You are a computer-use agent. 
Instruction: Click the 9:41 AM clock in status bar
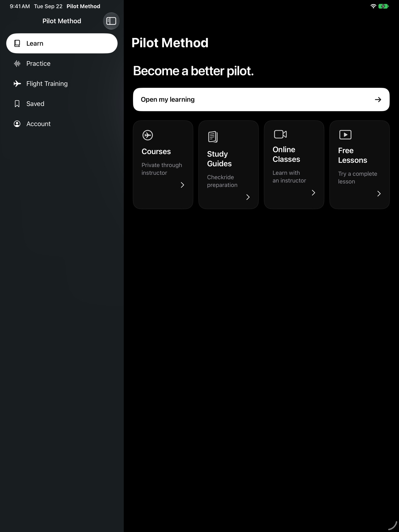click(20, 6)
